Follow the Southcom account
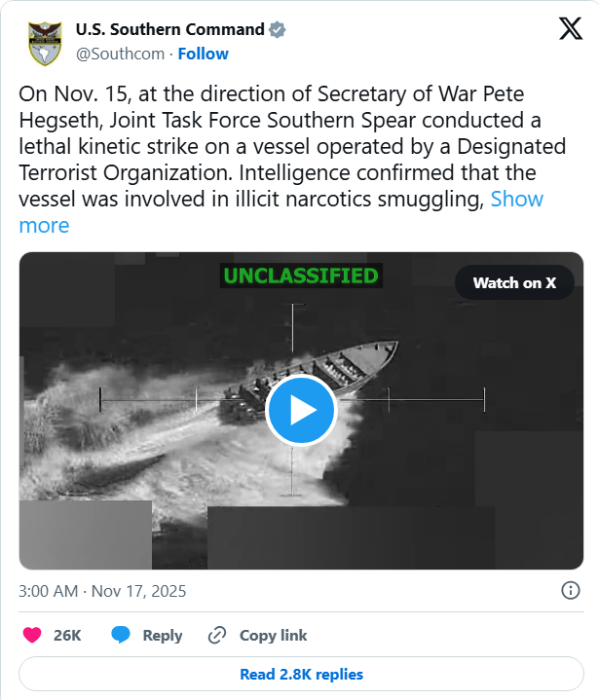This screenshot has height=700, width=599. [x=203, y=54]
